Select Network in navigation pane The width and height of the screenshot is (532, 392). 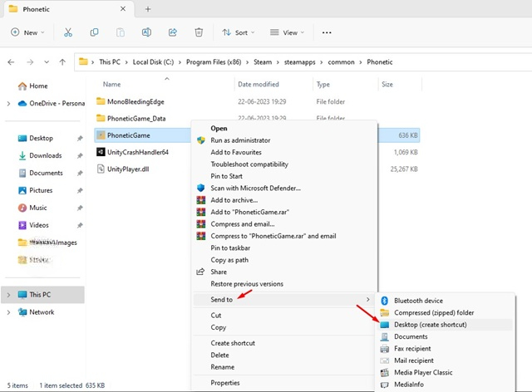pos(36,312)
